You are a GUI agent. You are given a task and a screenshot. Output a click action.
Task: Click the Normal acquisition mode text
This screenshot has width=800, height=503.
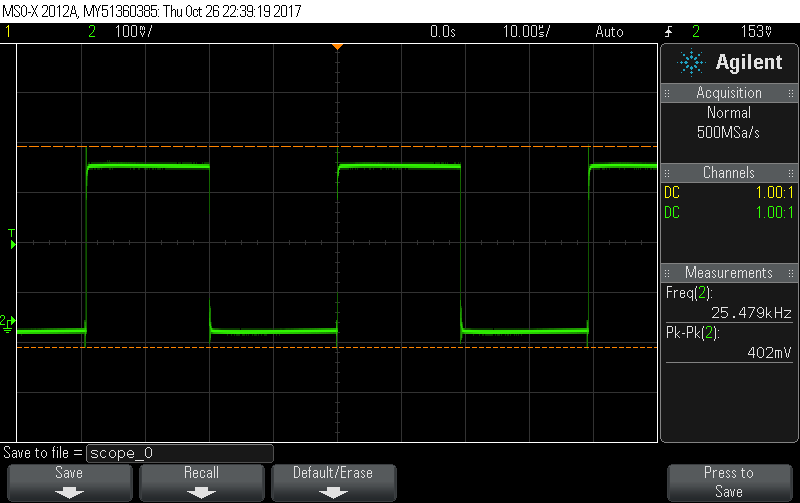[x=729, y=113]
